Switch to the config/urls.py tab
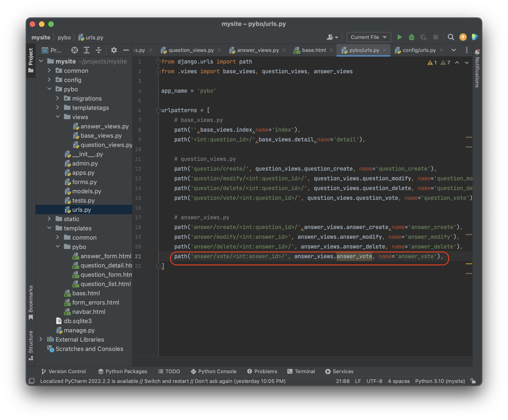The width and height of the screenshot is (508, 420). [419, 50]
